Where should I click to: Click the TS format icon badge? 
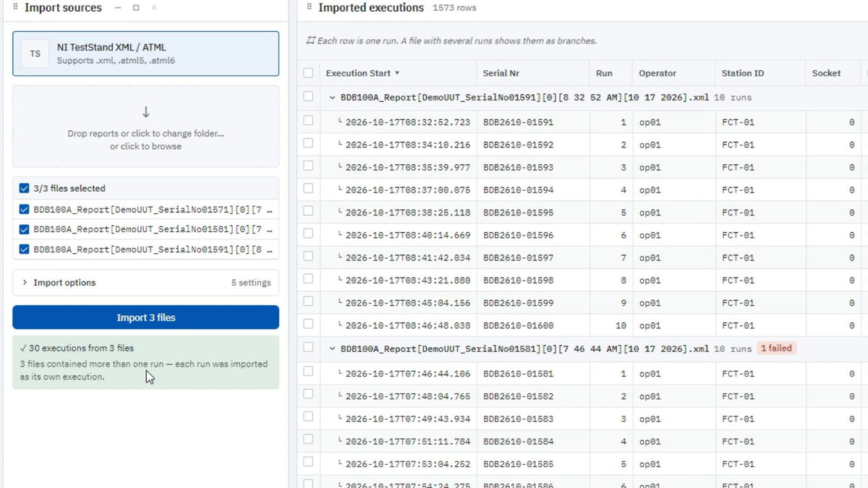click(35, 53)
